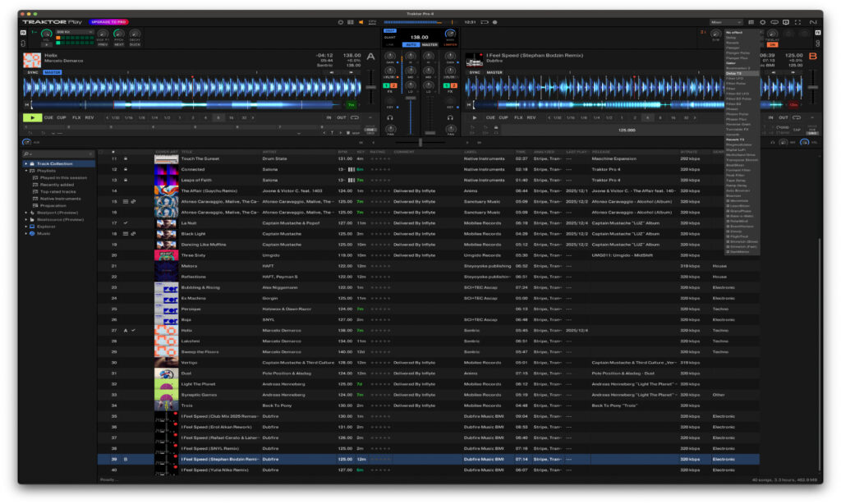
Task: Click the headphones cue icon on Deck A
Action: pos(389,117)
